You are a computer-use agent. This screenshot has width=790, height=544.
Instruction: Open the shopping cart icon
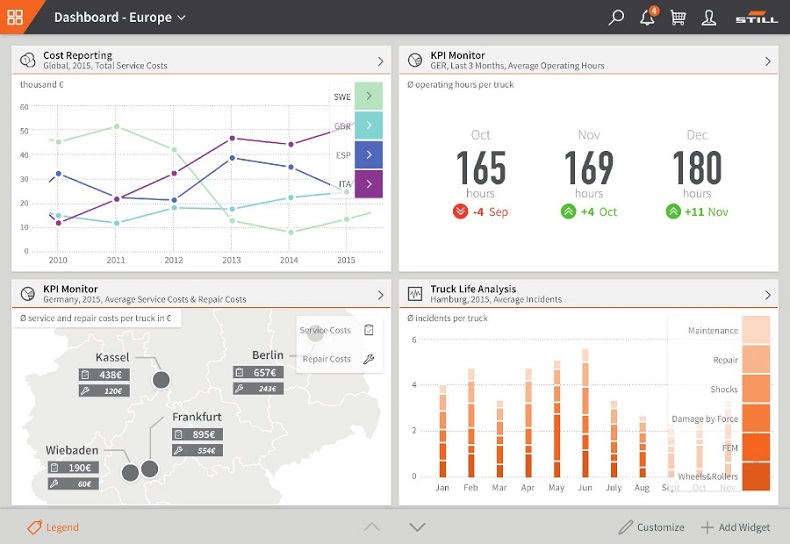(678, 17)
